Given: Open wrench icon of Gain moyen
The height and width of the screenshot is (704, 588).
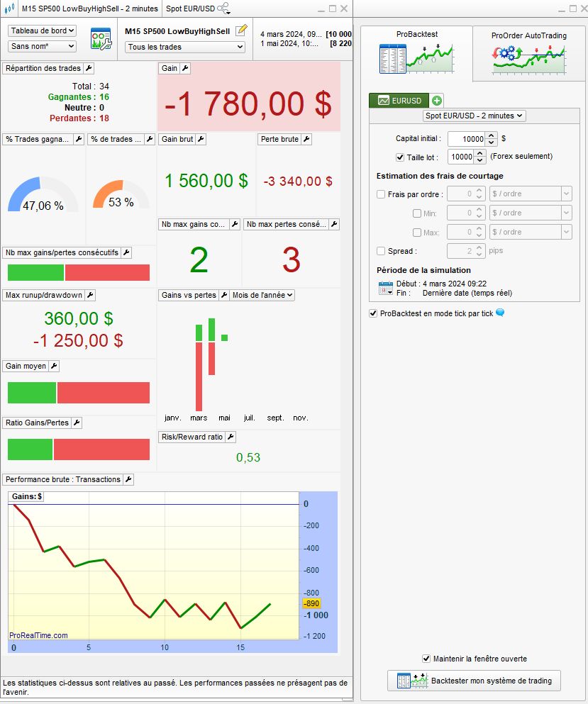Looking at the screenshot, I should pos(54,366).
